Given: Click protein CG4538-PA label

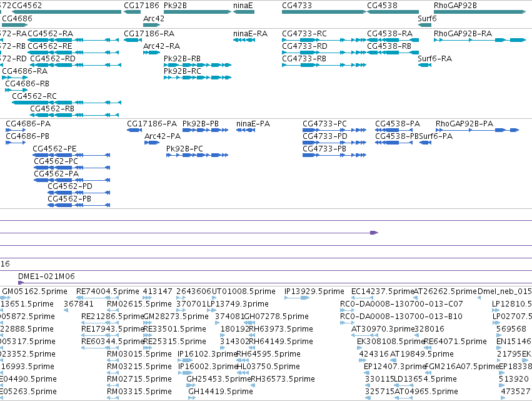Looking at the screenshot, I should tap(398, 124).
